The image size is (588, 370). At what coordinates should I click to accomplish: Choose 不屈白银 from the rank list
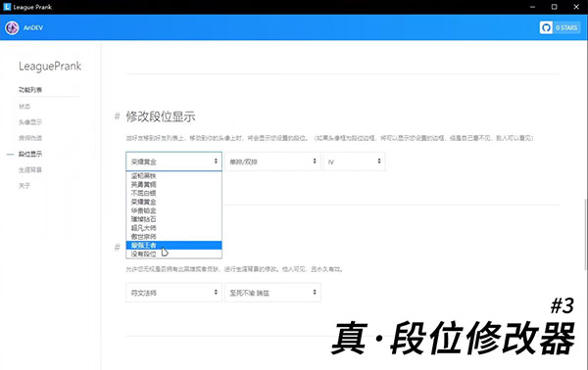(174, 193)
